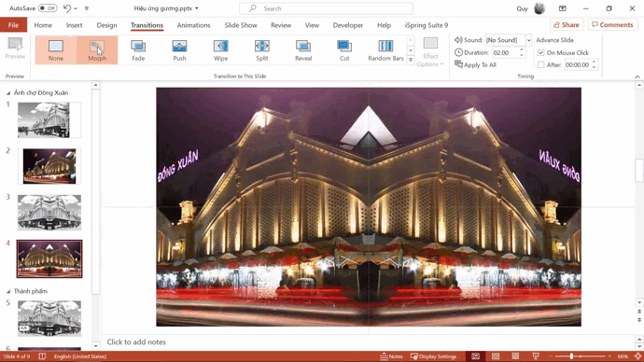Apply the Morph transition
This screenshot has width=644, height=362.
[x=97, y=50]
